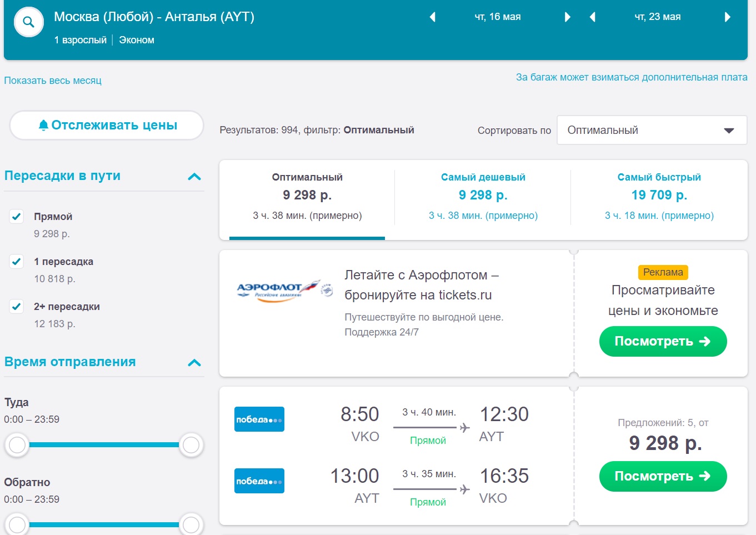Go to previous return date arrow
The width and height of the screenshot is (756, 535).
[592, 17]
